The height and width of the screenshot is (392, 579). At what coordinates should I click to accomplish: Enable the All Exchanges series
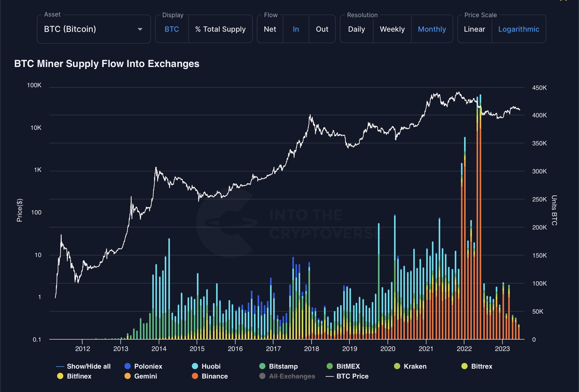(292, 376)
